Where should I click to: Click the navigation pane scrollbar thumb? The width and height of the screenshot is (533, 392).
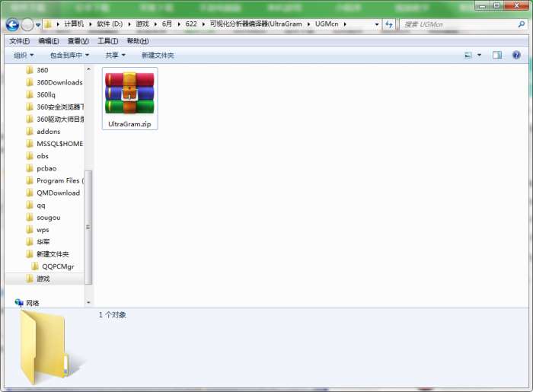88,227
